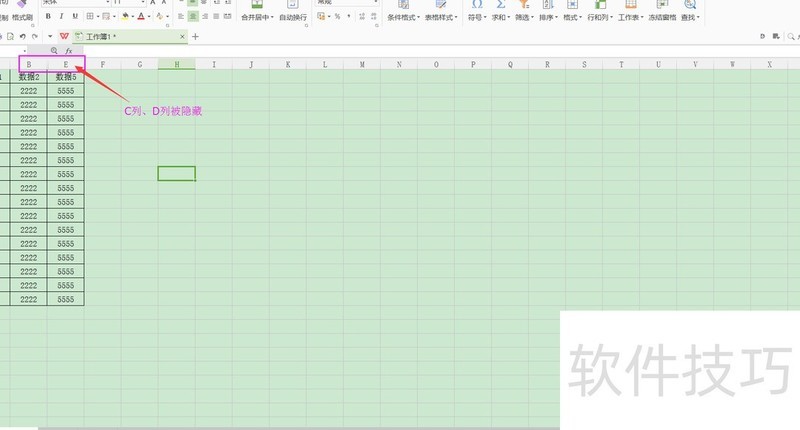Select column H header
This screenshot has height=430, width=800.
(x=177, y=64)
